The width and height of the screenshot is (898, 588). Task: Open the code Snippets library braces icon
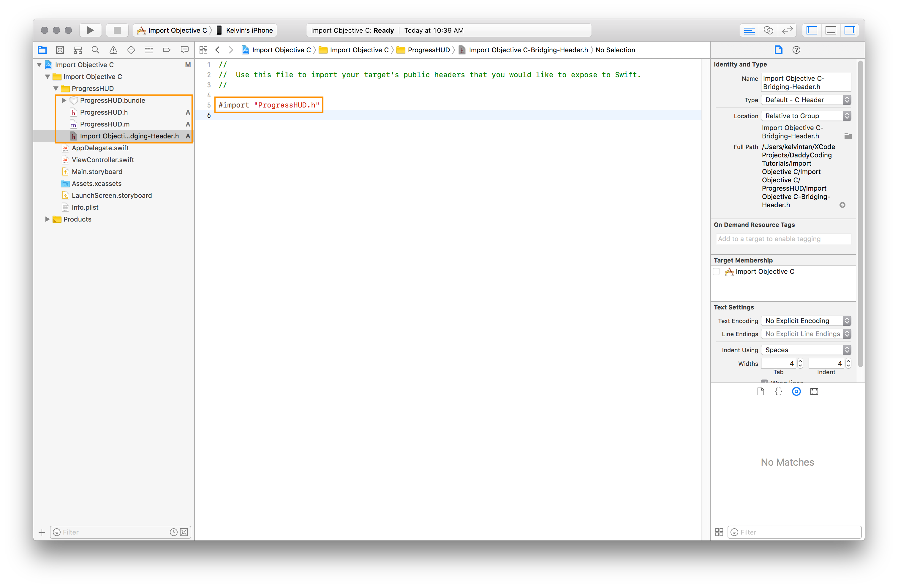tap(778, 391)
